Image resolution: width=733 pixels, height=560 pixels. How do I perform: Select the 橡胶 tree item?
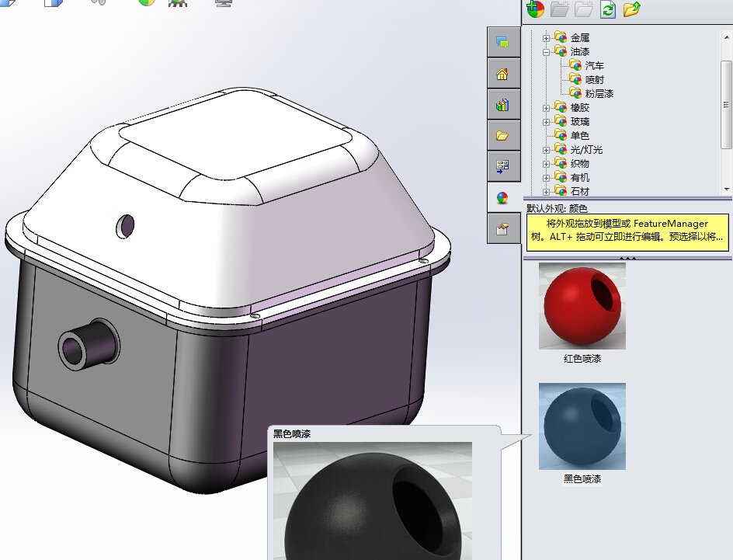[580, 107]
